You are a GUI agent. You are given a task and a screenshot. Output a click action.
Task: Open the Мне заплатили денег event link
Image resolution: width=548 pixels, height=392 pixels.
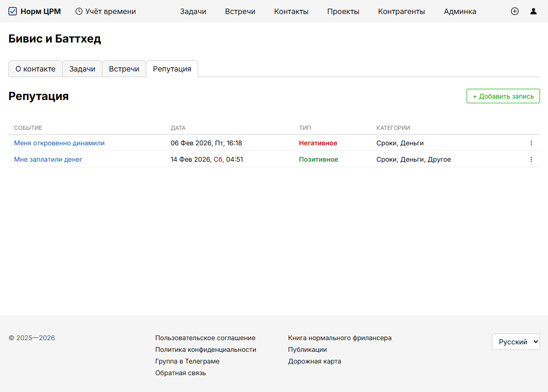(x=48, y=159)
